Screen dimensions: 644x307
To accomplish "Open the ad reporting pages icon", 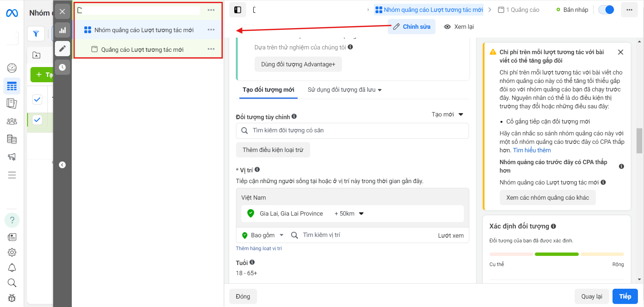I will click(x=12, y=104).
